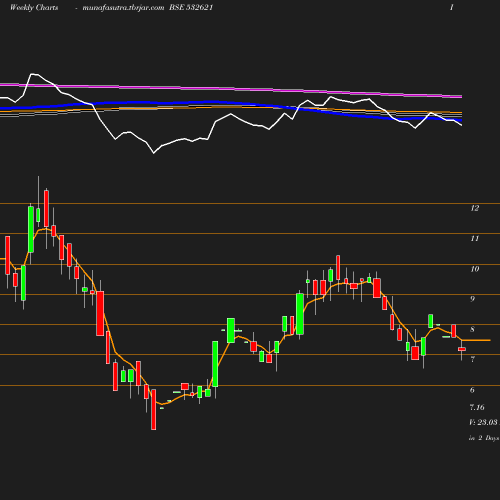The image size is (500, 500).
Task: Click the 11 price axis label
Action: tap(475, 238)
